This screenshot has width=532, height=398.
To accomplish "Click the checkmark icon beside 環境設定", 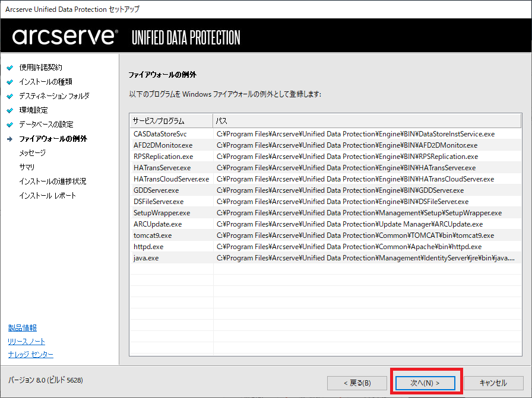I will tap(10, 110).
